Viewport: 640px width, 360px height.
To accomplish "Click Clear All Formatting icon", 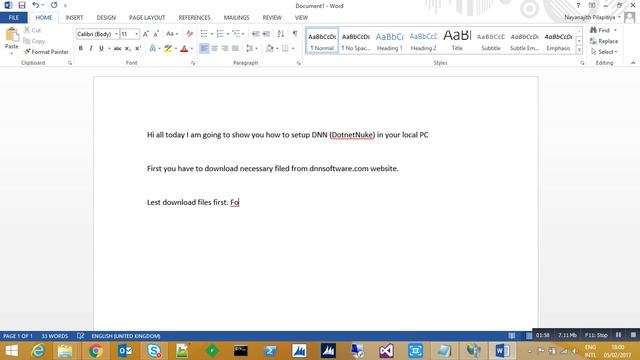I will coord(189,34).
